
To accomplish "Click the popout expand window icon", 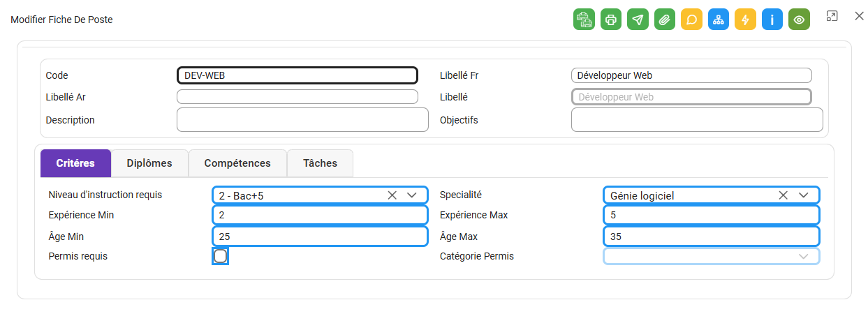I will tap(832, 16).
